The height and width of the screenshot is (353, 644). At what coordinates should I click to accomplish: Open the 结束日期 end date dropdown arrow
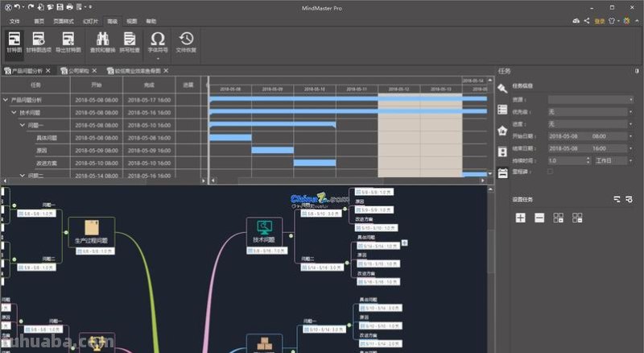pos(630,148)
